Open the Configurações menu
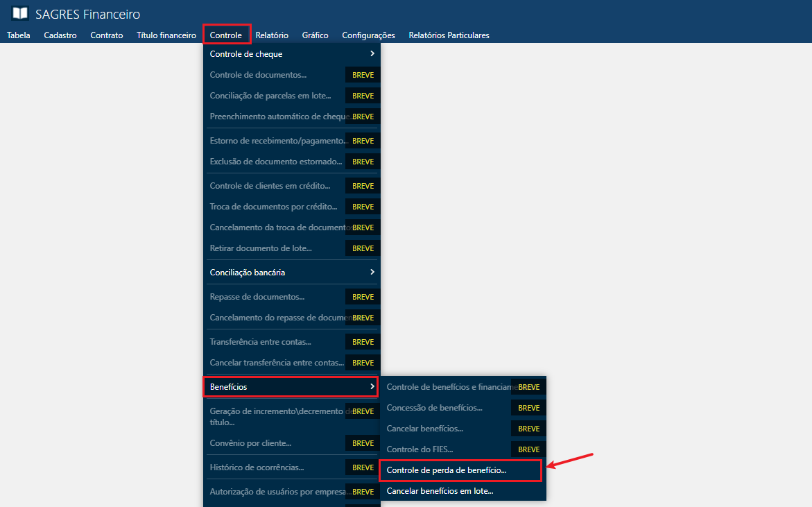Viewport: 812px width, 507px height. pyautogui.click(x=368, y=35)
